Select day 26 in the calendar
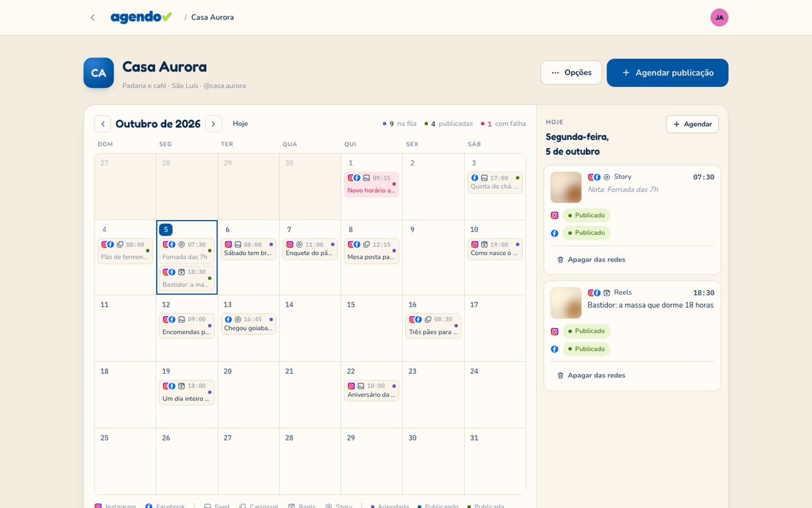Screen dimensions: 812x508 (187, 461)
